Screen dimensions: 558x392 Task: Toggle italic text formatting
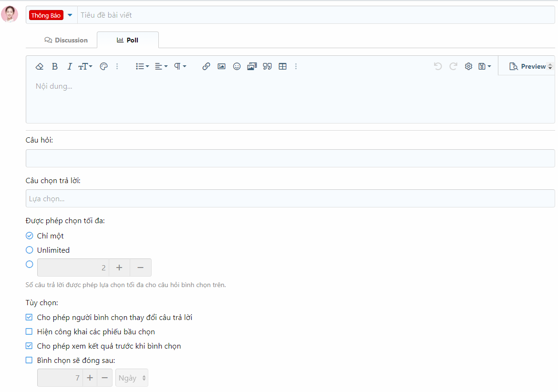69,66
